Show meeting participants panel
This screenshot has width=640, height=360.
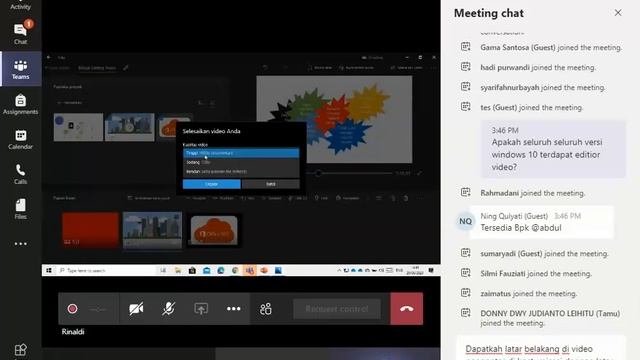266,309
